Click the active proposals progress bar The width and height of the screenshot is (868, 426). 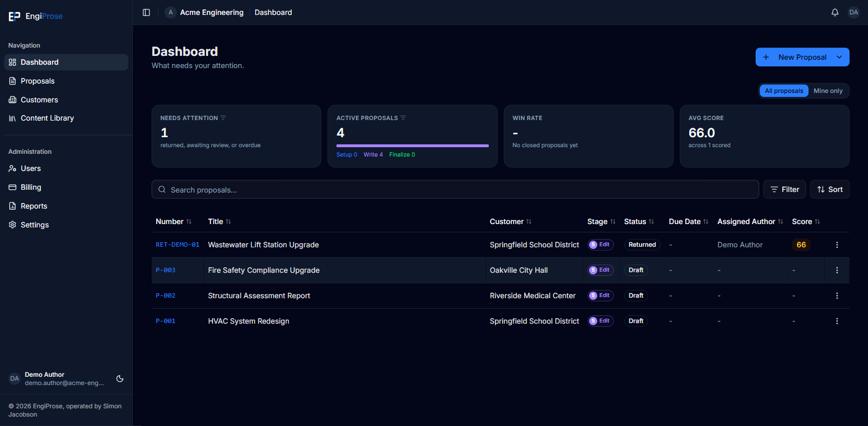point(412,146)
